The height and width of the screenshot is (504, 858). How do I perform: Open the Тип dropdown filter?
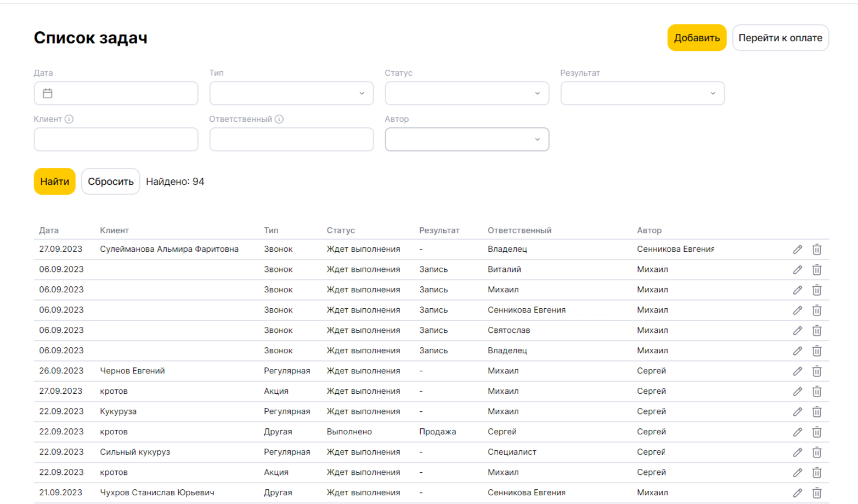click(291, 94)
